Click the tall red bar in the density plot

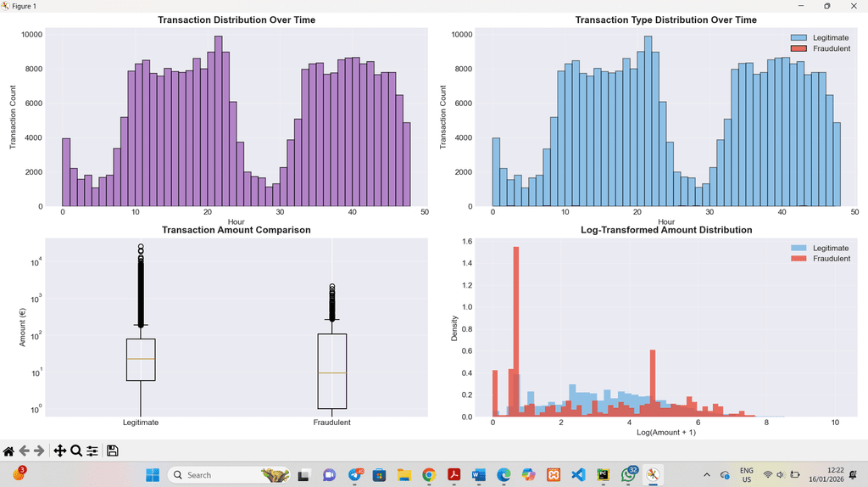click(516, 332)
